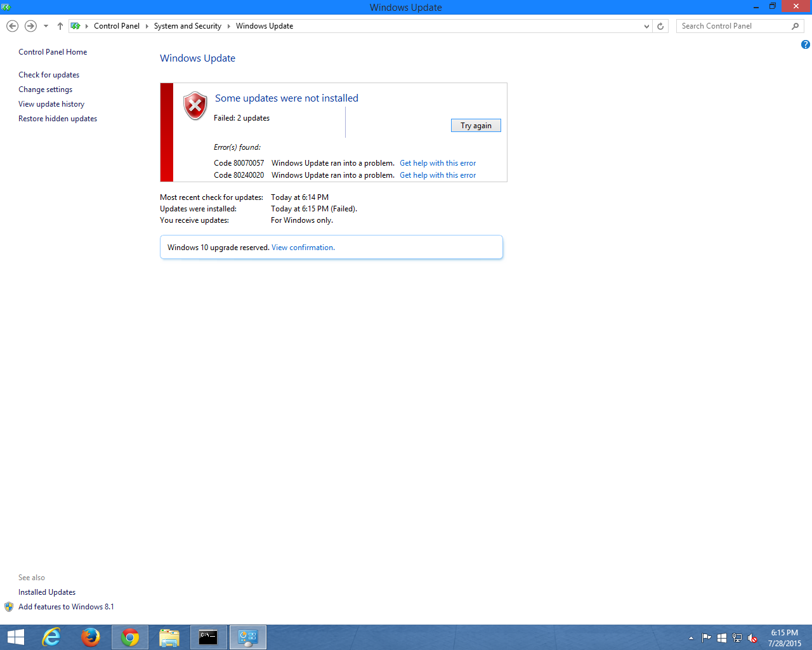Click the shield icon beside Add features

pos(9,607)
